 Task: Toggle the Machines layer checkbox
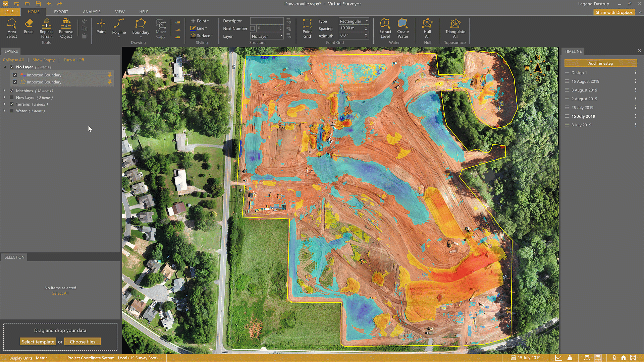click(x=12, y=91)
